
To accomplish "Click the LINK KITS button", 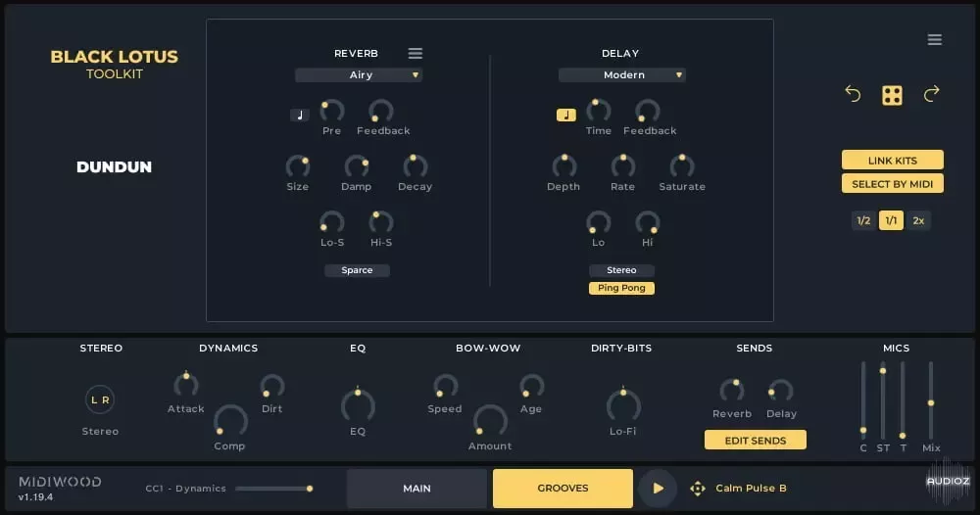I will pyautogui.click(x=892, y=161).
